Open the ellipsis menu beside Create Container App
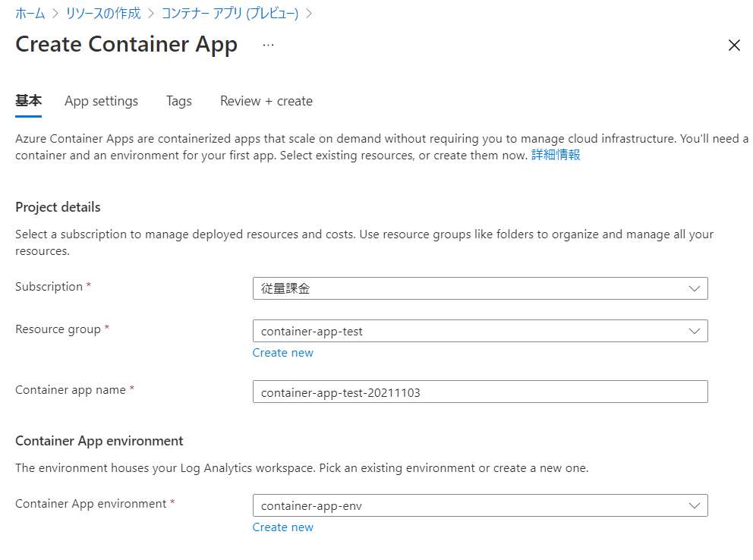 tap(268, 45)
